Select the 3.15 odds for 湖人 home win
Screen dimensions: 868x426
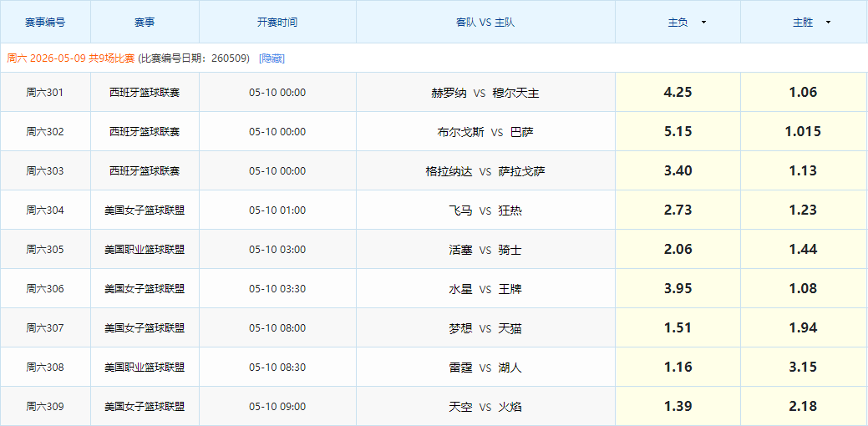[x=804, y=368]
